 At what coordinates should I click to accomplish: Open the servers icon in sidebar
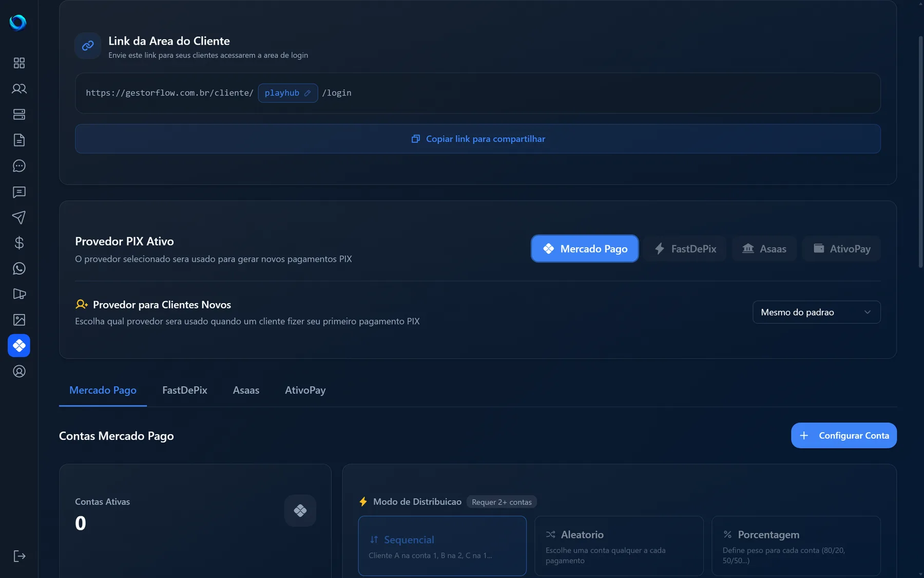(x=19, y=114)
